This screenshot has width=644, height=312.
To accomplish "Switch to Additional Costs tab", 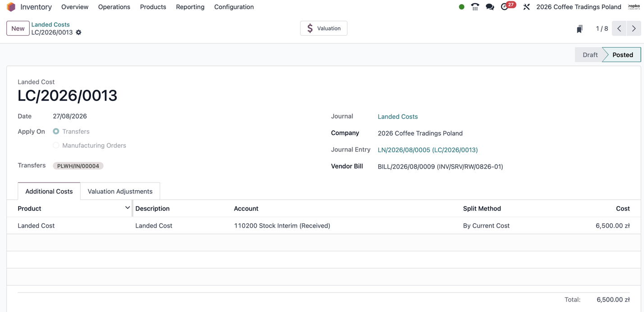I will pyautogui.click(x=49, y=191).
